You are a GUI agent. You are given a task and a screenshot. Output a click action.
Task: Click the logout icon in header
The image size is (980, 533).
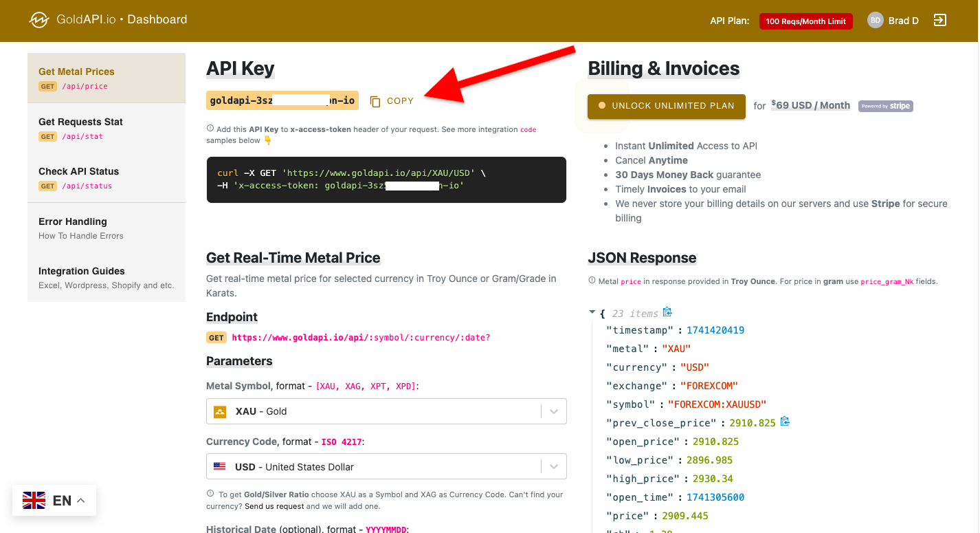(940, 21)
